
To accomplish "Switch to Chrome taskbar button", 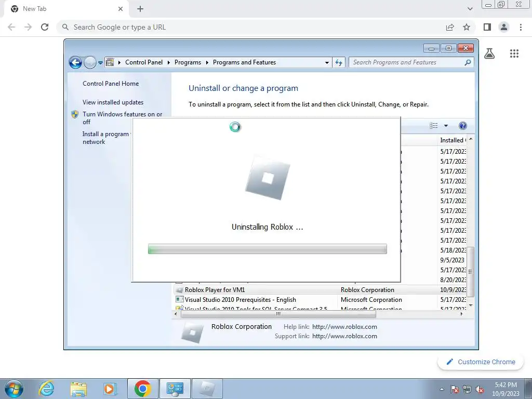I will point(143,389).
